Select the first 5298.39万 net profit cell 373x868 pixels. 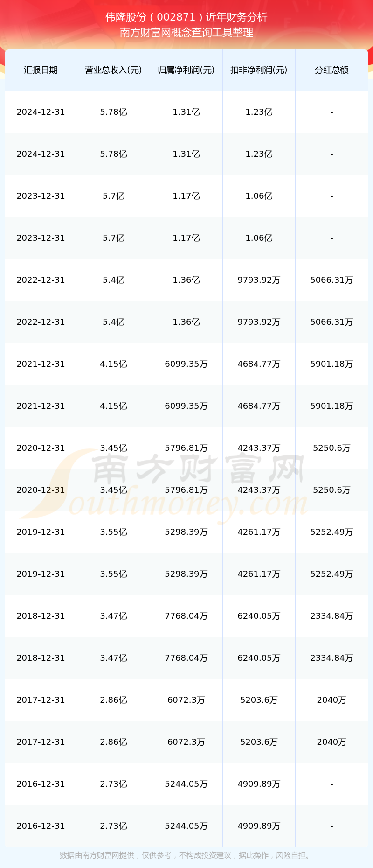(186, 532)
